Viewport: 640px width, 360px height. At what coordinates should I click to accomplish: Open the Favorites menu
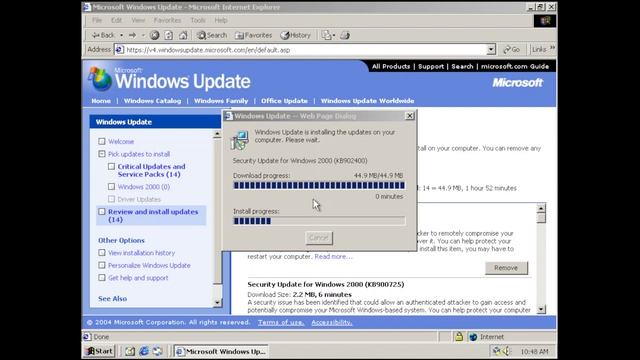(167, 20)
